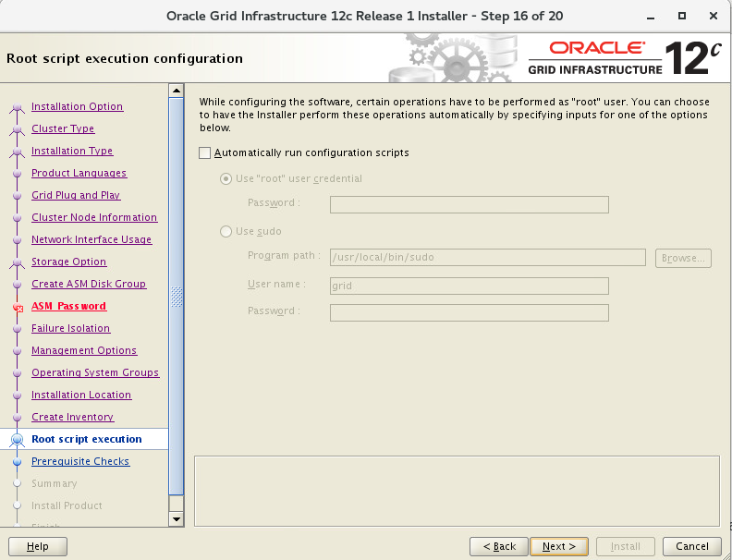
Task: Open Cluster Node Information step
Action: pos(94,217)
